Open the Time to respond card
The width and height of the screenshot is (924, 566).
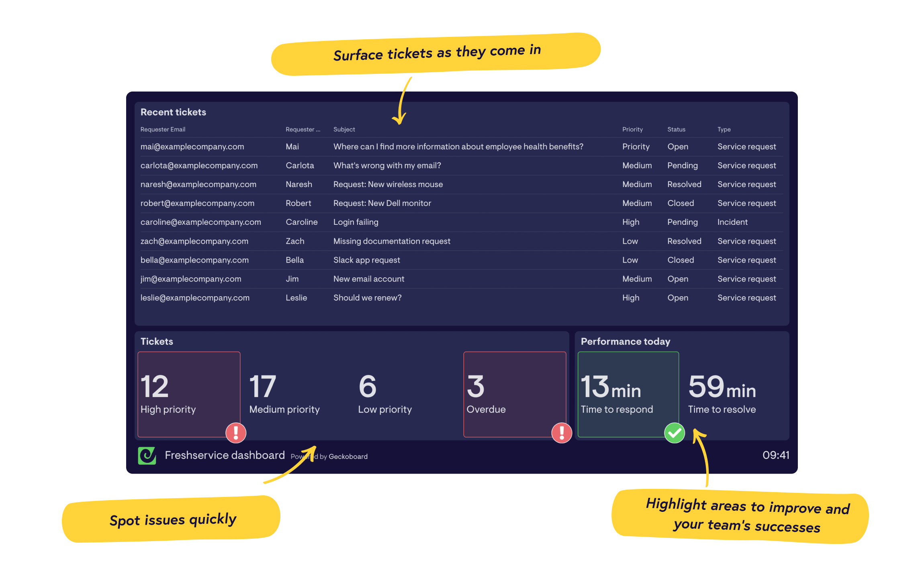coord(628,394)
